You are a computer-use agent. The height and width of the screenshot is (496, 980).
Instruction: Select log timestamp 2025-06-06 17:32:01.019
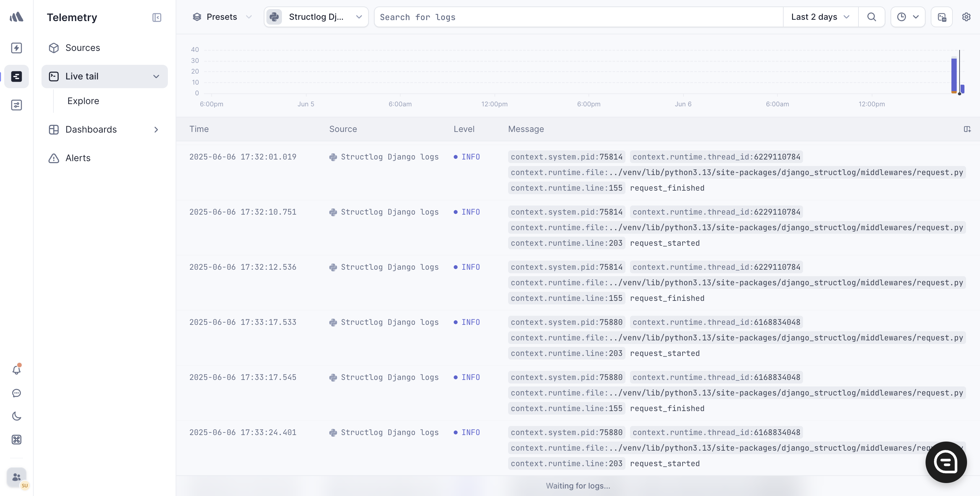point(243,157)
